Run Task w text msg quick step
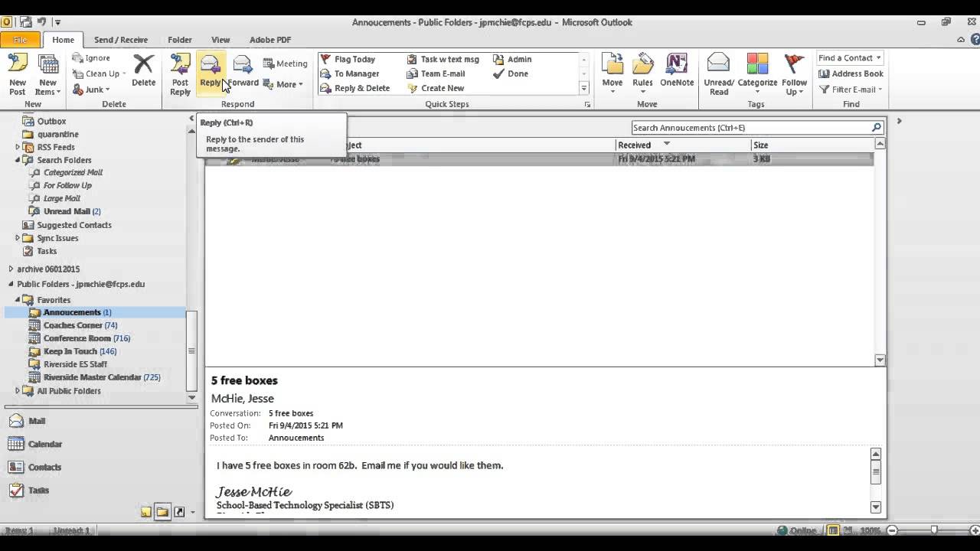Screen dimensions: 980x551 443,59
